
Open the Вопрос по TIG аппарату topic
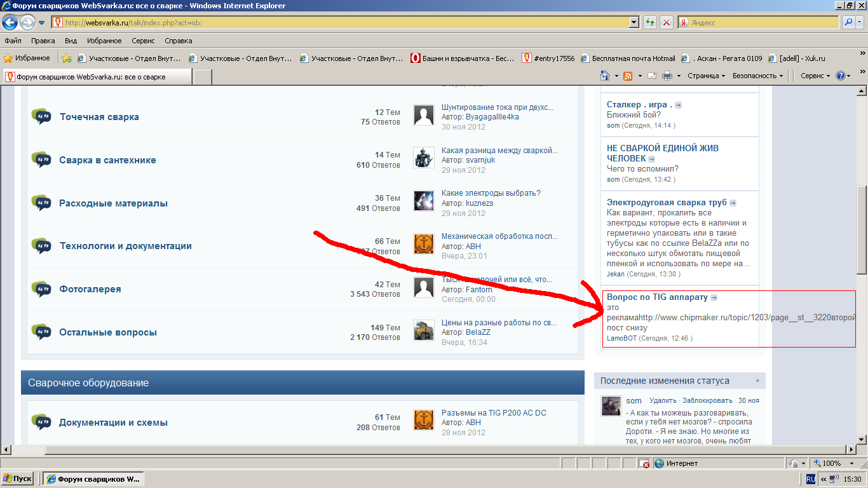pos(657,297)
